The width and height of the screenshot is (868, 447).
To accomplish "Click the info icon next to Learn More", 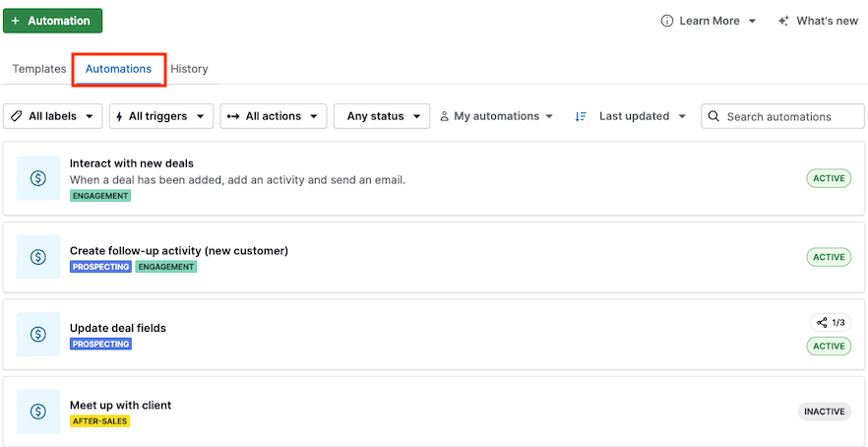I will click(667, 21).
